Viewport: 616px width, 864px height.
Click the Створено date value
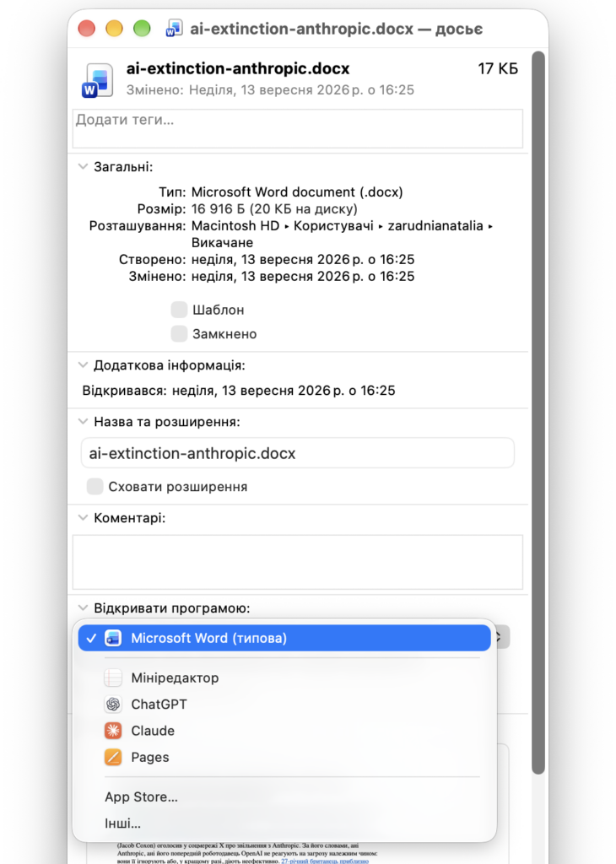pos(303,259)
